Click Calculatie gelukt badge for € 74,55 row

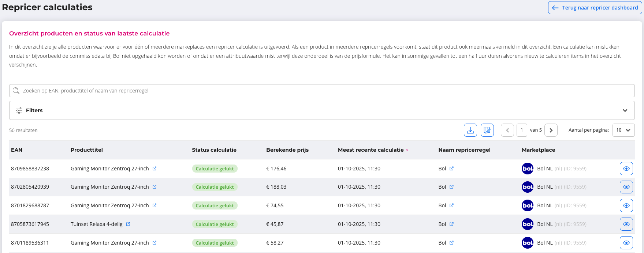point(215,205)
